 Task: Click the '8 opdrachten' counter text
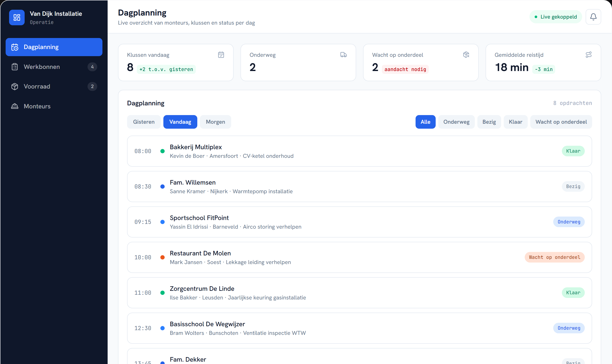pos(572,103)
